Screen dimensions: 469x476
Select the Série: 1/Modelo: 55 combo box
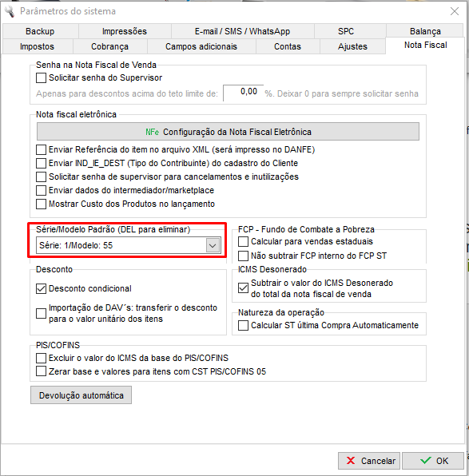[x=128, y=245]
